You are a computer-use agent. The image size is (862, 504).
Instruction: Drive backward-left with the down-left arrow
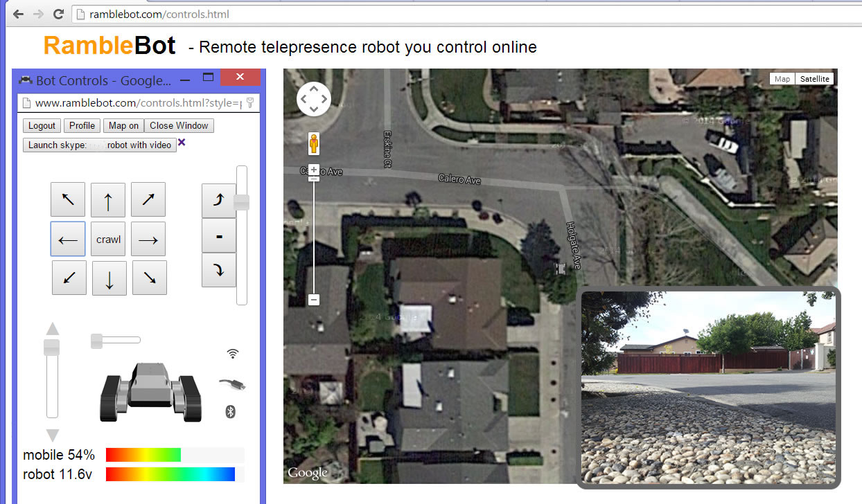pos(69,278)
